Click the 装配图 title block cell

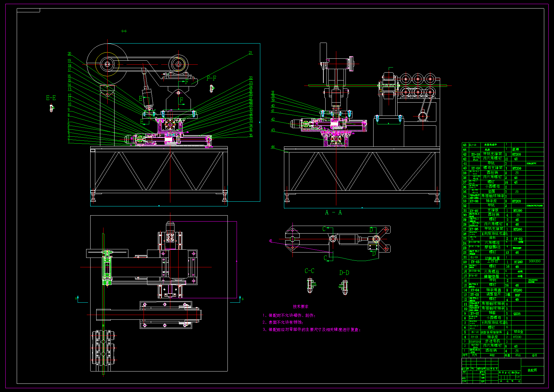[x=532, y=370]
